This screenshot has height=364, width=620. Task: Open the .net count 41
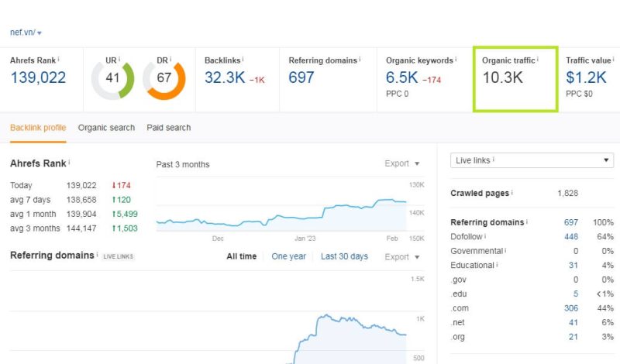(573, 322)
